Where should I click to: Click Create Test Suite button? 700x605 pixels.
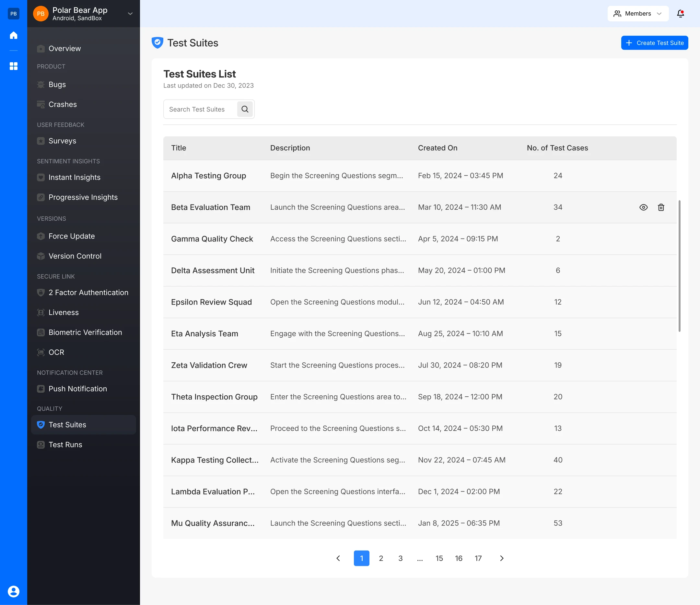point(654,43)
